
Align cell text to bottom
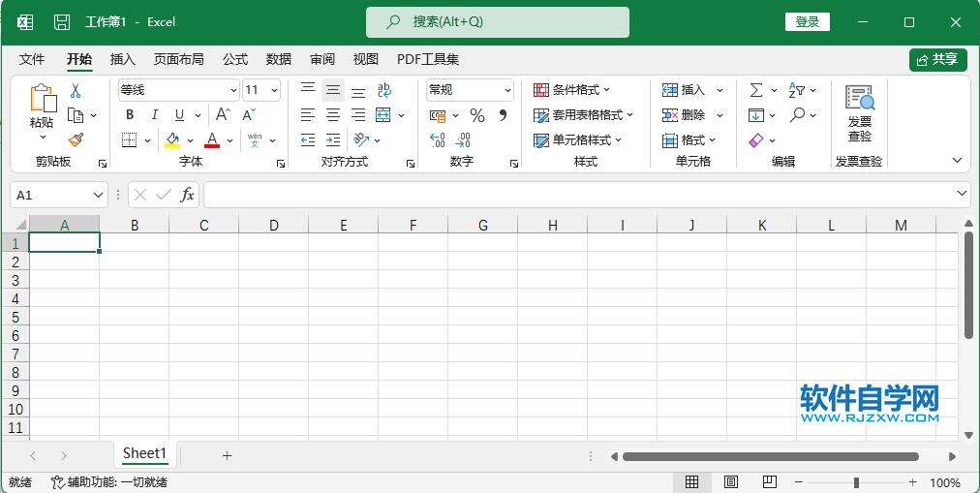358,90
